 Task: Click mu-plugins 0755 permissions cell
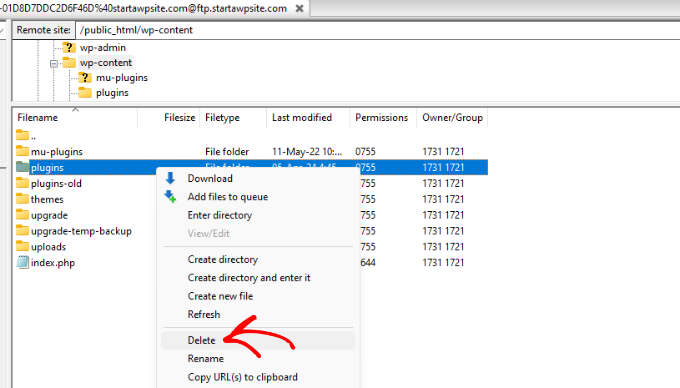coord(365,152)
